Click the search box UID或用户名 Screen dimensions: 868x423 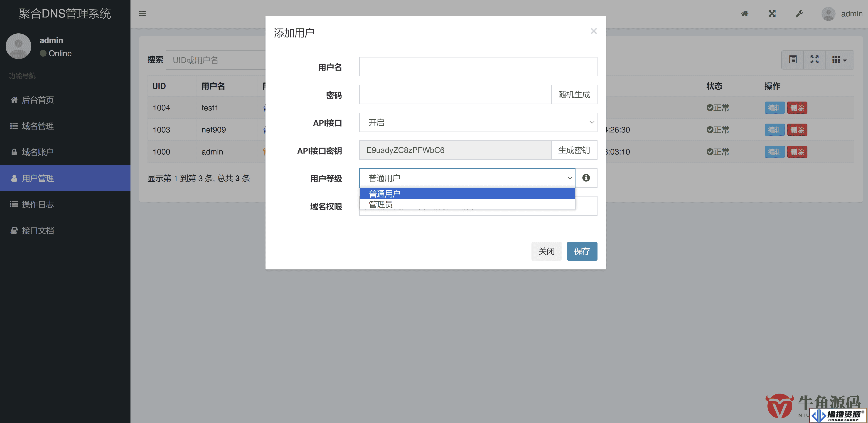[x=216, y=60]
